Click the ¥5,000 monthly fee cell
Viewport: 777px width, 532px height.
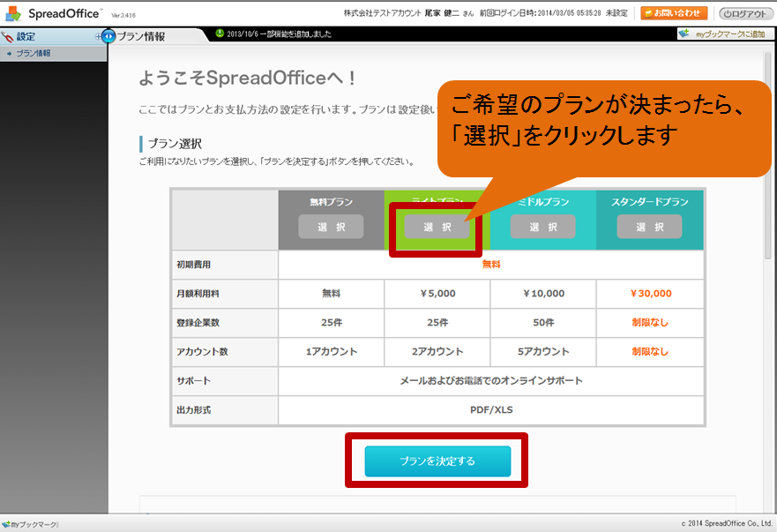pyautogui.click(x=437, y=294)
